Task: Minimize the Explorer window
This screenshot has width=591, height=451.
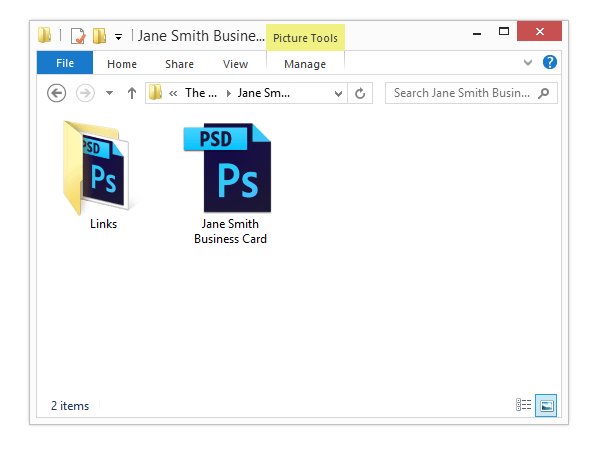Action: coord(477,33)
